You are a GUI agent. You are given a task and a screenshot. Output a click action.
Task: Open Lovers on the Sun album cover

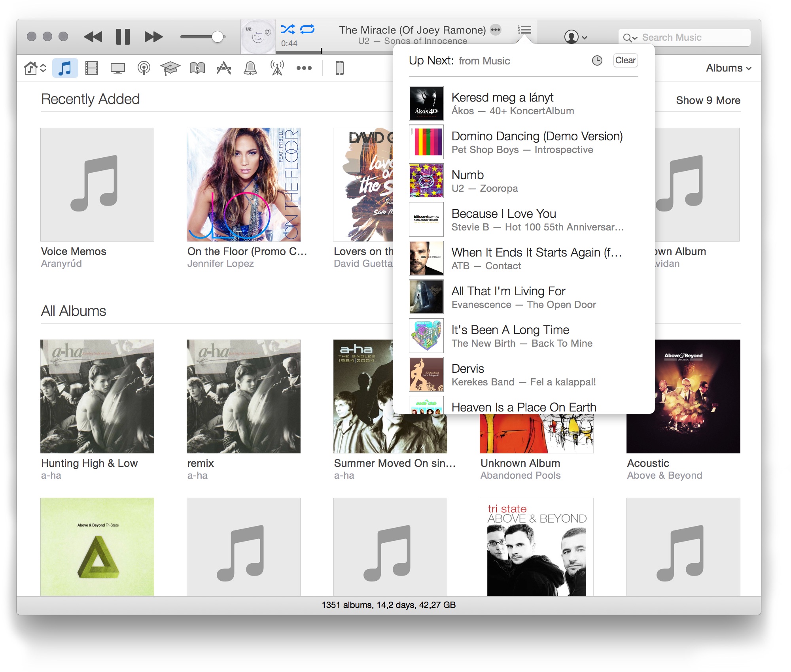(x=363, y=185)
